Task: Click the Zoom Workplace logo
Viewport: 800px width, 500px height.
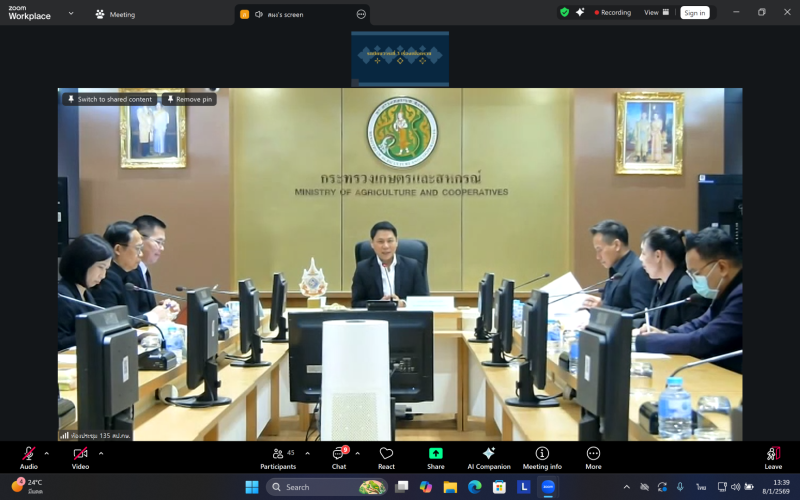Action: click(x=30, y=13)
